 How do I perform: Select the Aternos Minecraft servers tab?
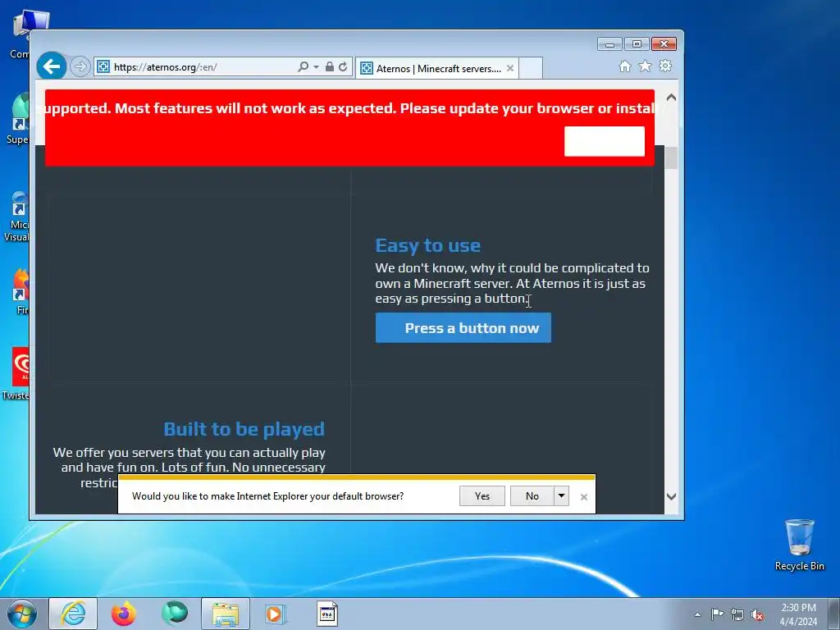point(436,69)
